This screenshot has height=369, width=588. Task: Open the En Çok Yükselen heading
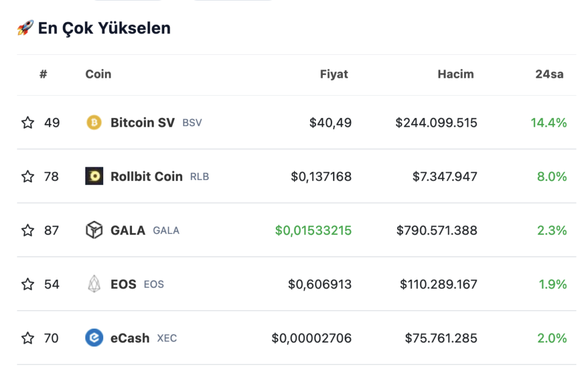pyautogui.click(x=104, y=28)
